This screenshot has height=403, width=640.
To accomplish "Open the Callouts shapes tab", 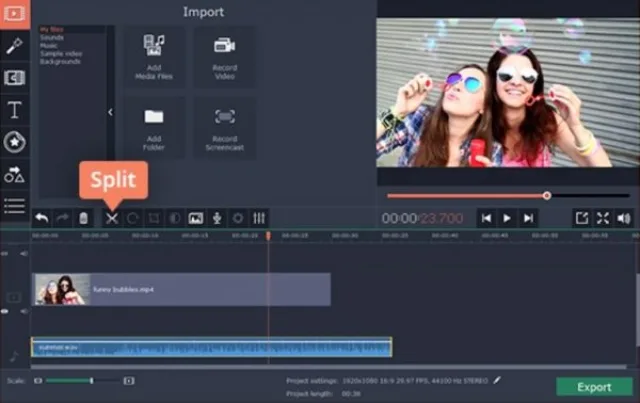I will coord(15,174).
